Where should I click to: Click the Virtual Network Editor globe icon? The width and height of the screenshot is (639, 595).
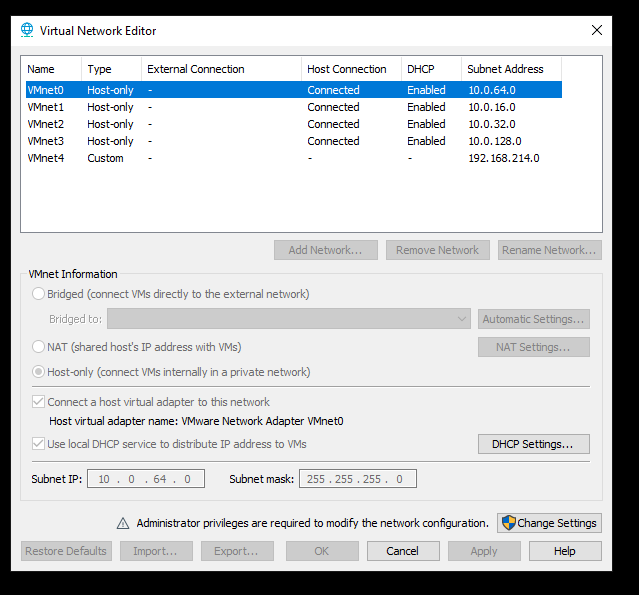pos(27,30)
